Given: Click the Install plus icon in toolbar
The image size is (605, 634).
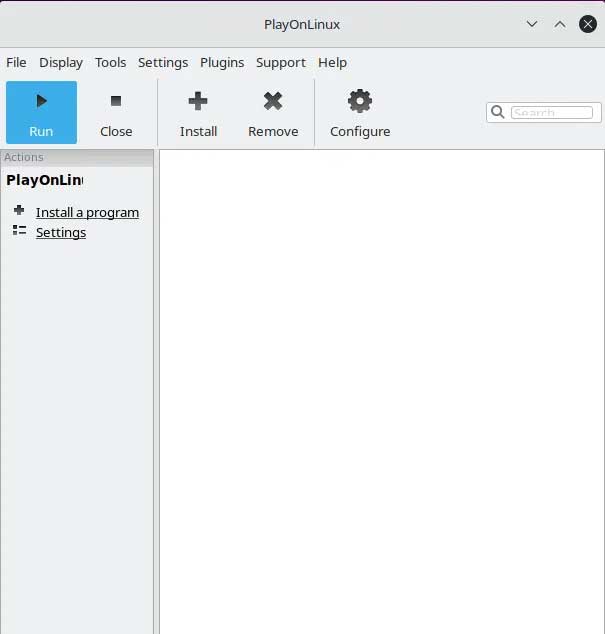Looking at the screenshot, I should (x=198, y=101).
